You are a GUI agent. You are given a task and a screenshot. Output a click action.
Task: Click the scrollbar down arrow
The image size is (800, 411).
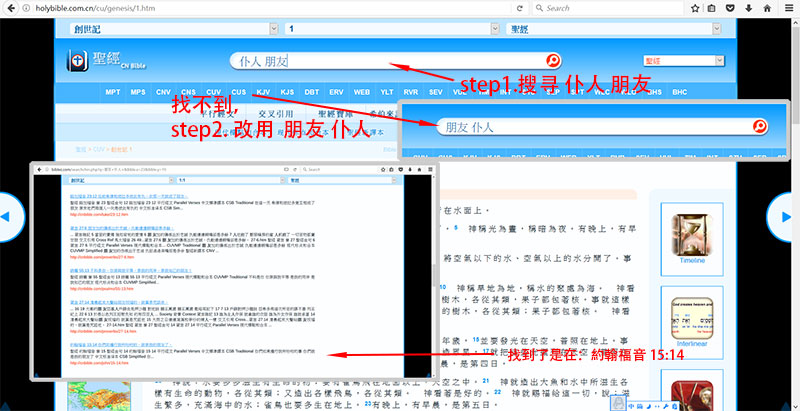coord(796,407)
